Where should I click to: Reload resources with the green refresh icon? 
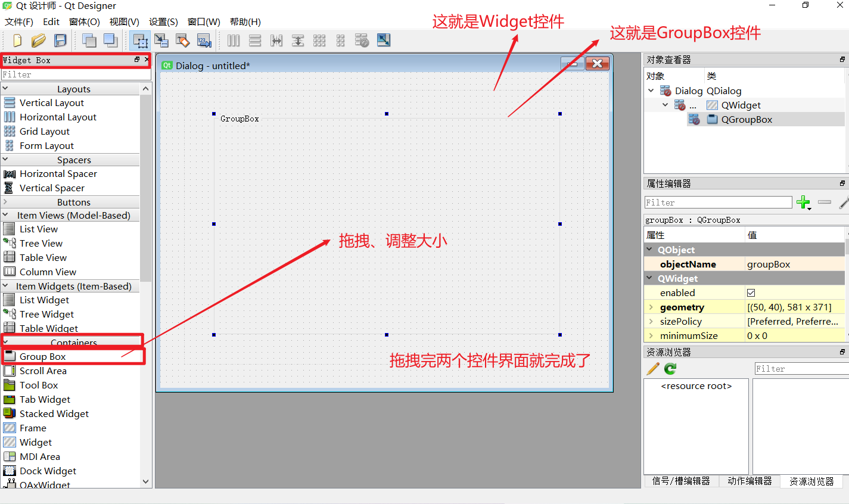pyautogui.click(x=670, y=368)
